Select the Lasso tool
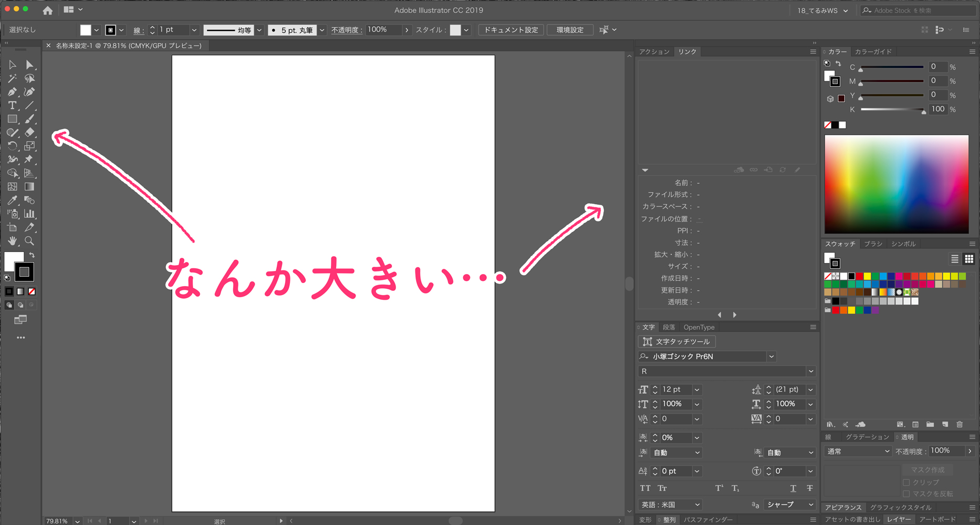Image resolution: width=980 pixels, height=525 pixels. tap(29, 78)
